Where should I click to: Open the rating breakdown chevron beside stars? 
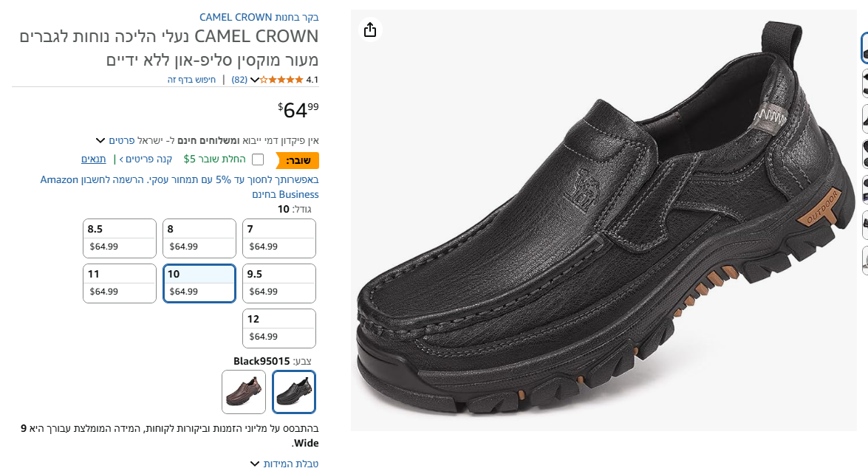point(255,80)
